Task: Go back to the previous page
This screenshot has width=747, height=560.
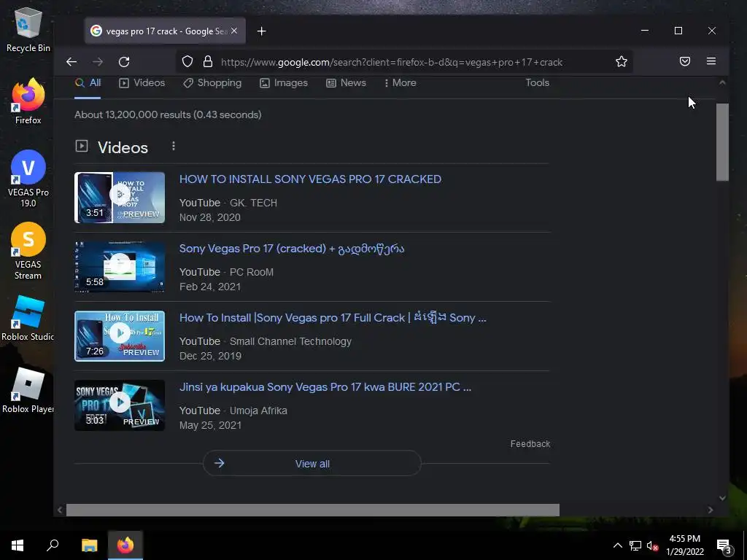Action: pyautogui.click(x=71, y=62)
